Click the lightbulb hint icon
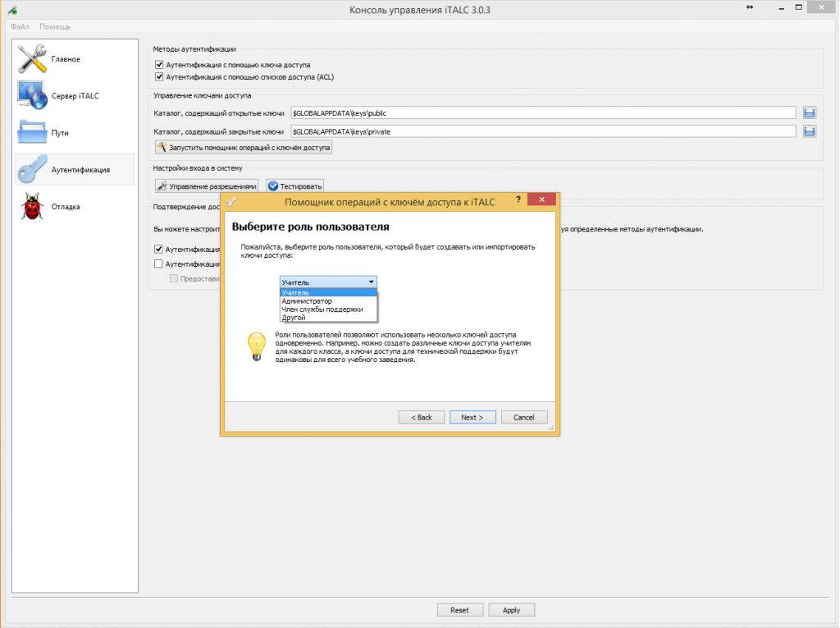 (x=256, y=346)
